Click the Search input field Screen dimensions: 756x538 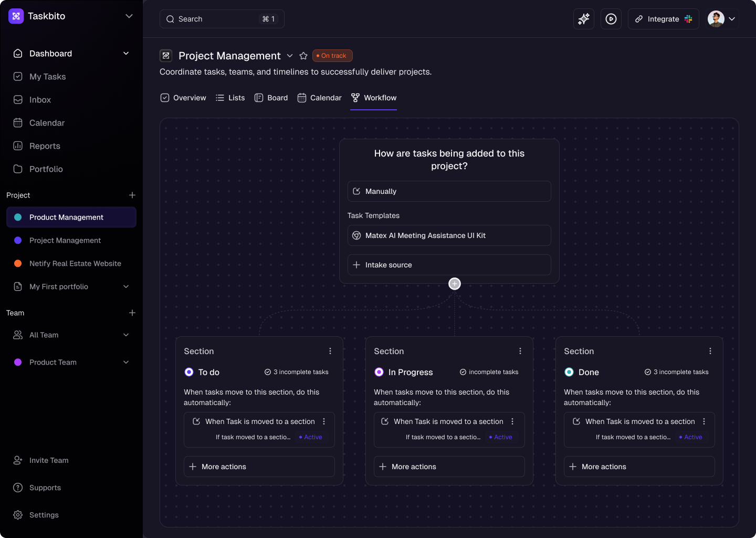coord(222,19)
